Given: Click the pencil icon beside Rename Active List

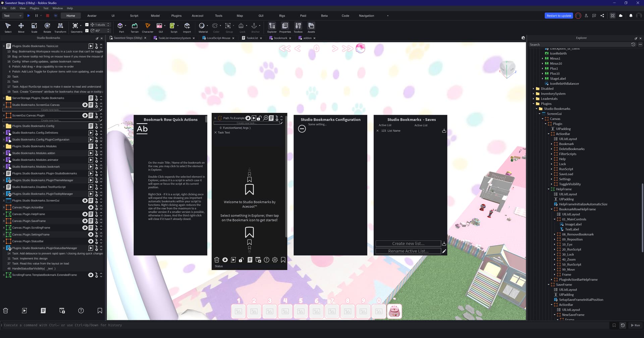Looking at the screenshot, I should [x=444, y=251].
